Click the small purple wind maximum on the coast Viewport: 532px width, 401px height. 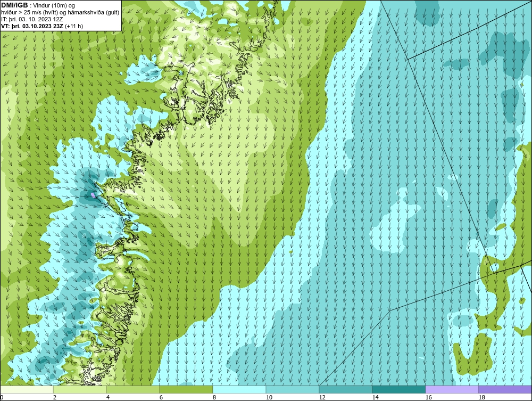(x=93, y=195)
